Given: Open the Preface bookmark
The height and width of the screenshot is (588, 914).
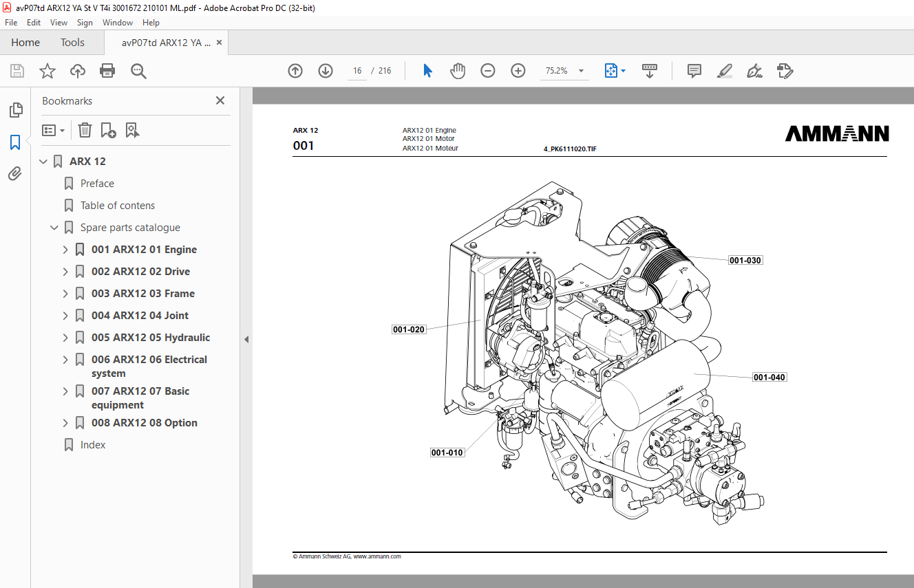Looking at the screenshot, I should pos(97,184).
